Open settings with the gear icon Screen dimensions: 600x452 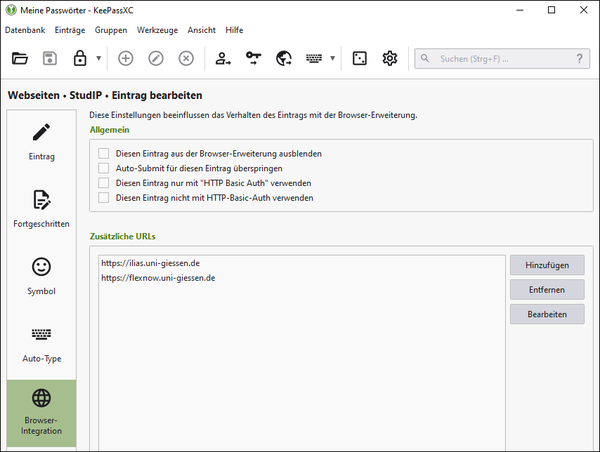pos(390,59)
